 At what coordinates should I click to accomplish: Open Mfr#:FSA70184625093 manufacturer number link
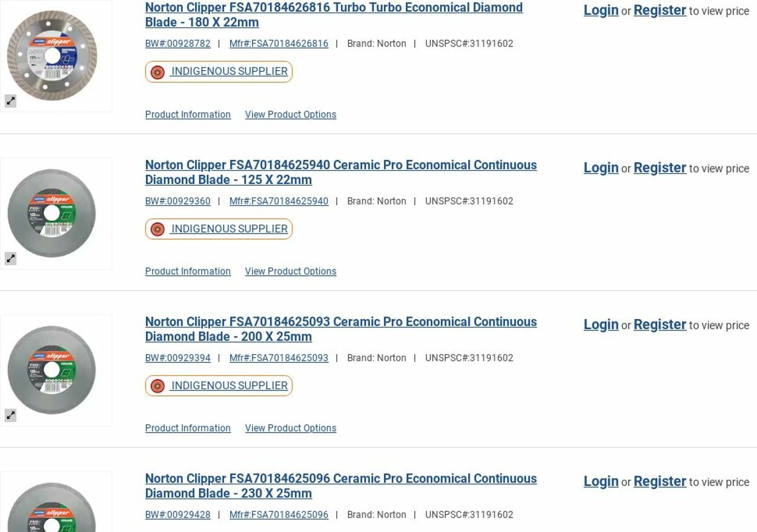tap(279, 358)
